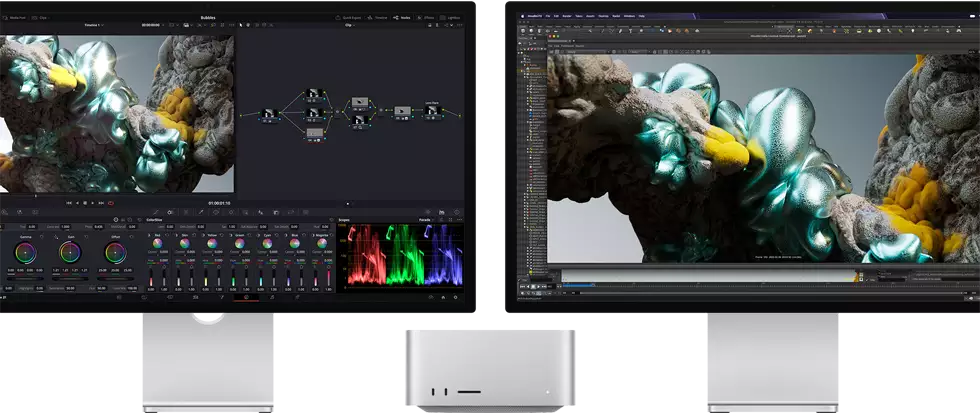Screen dimensions: 980x414
Task: Toggle the Blue slice enable button
Action: pyautogui.click(x=287, y=235)
